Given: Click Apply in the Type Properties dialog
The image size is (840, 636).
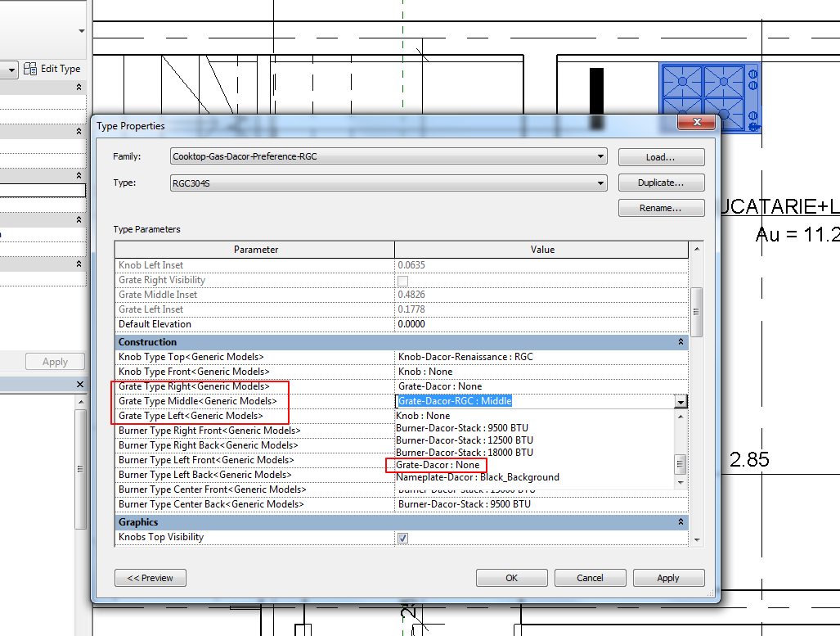Looking at the screenshot, I should click(x=668, y=578).
